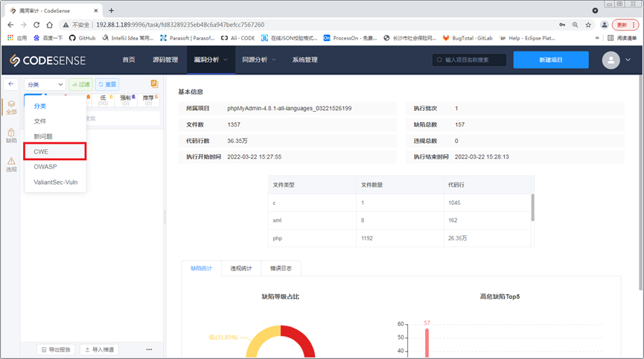Switch to the 缺陷统计 tab
Image resolution: width=644 pixels, height=359 pixels.
coord(201,268)
